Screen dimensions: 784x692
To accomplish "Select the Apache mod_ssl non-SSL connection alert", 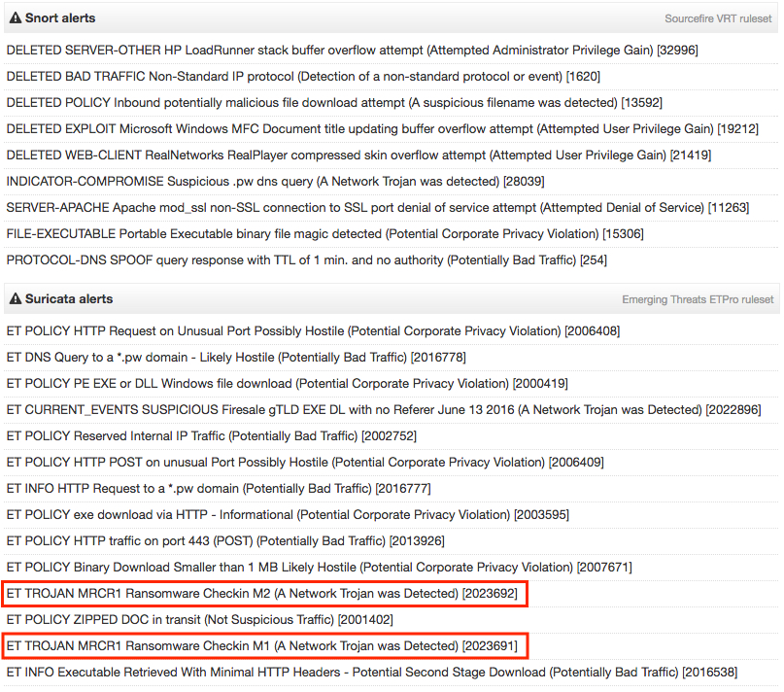I will point(378,207).
